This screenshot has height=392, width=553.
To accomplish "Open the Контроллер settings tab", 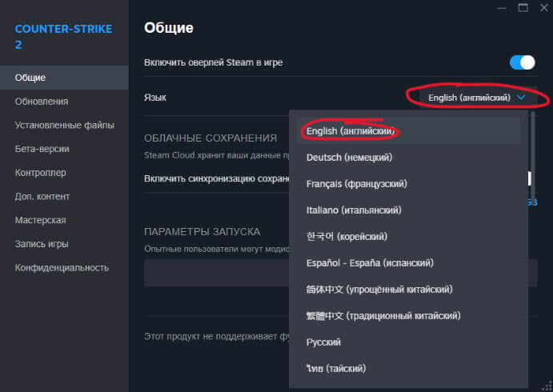I will 40,172.
